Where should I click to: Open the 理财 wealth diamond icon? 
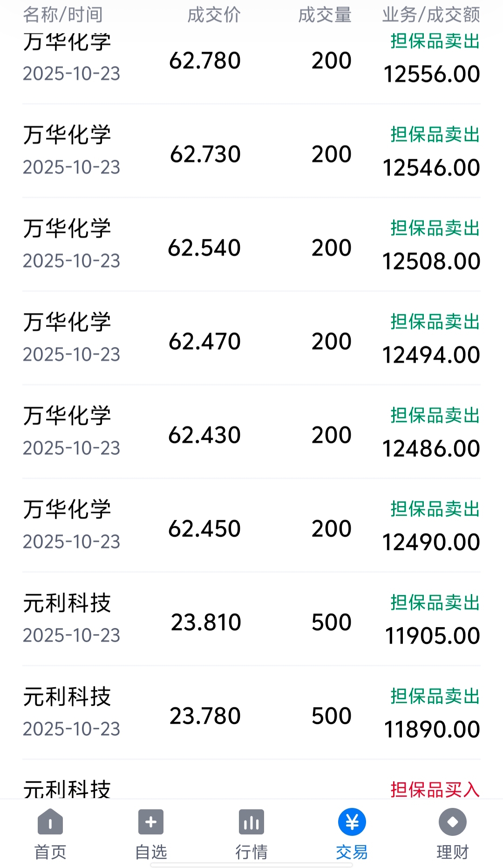453,822
